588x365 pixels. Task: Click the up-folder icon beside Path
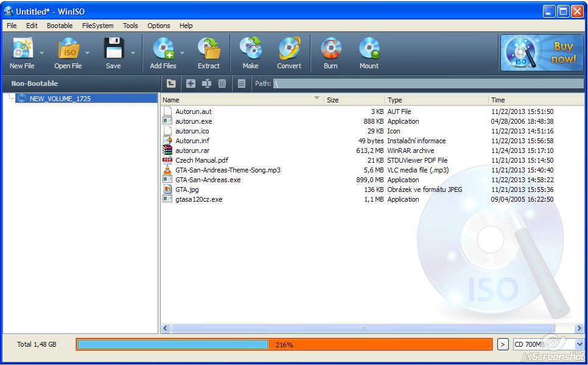171,83
